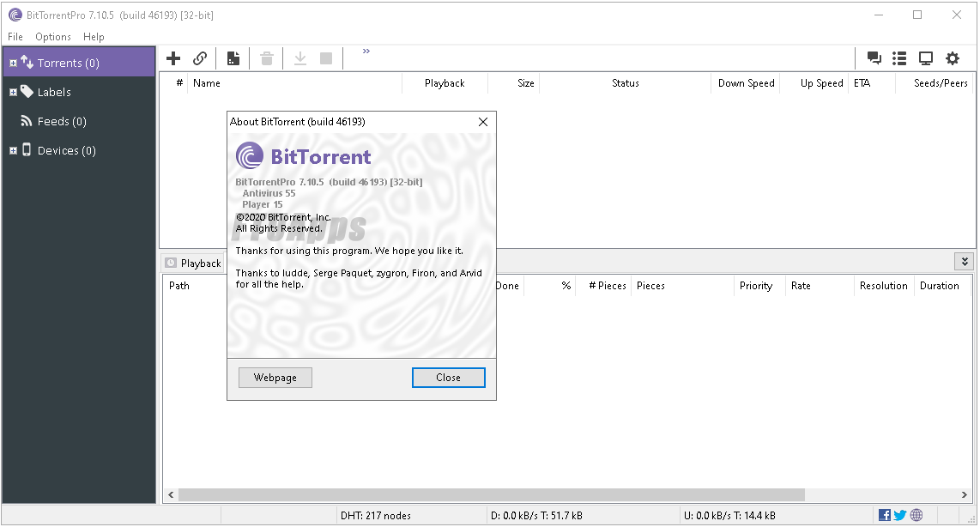Click the horizontal scrollbar thumb
This screenshot has height=527, width=980.
(492, 494)
